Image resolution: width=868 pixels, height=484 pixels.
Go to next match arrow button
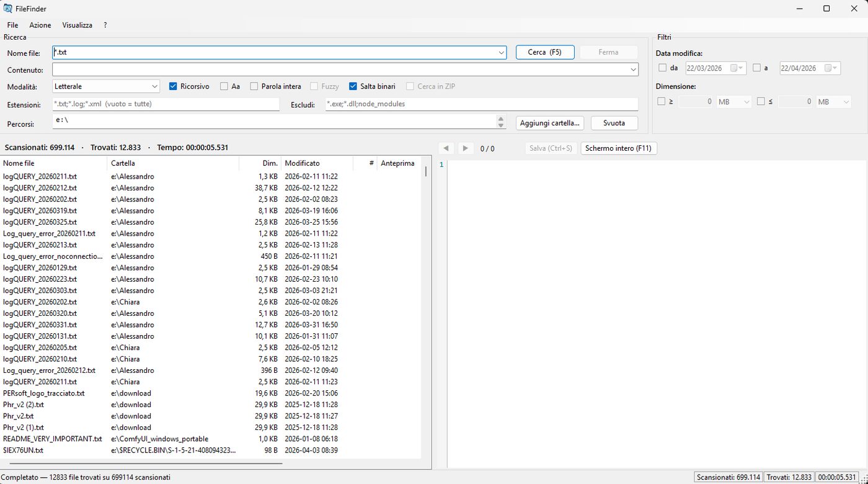[x=466, y=148]
